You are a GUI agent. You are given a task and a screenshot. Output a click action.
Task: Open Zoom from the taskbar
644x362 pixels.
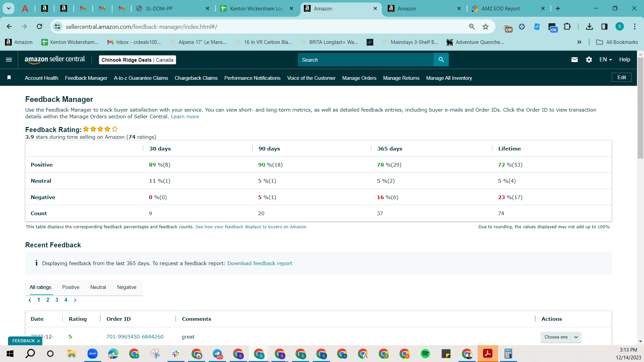(93, 354)
